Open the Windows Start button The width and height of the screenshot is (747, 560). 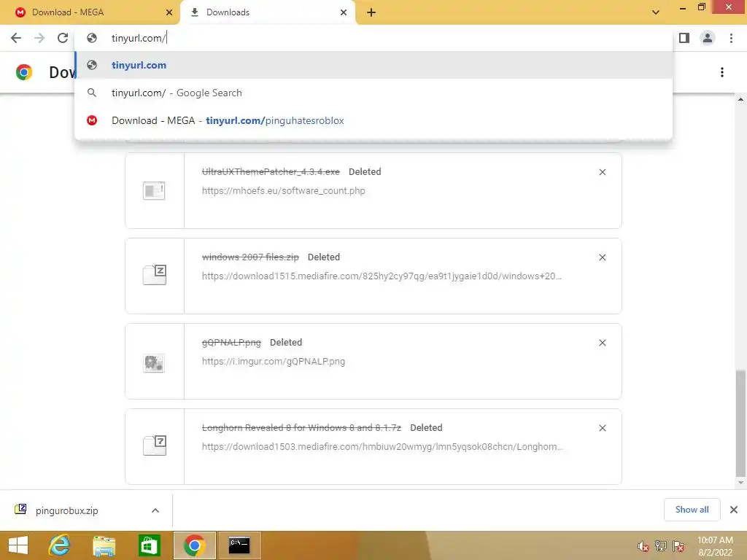tap(18, 545)
